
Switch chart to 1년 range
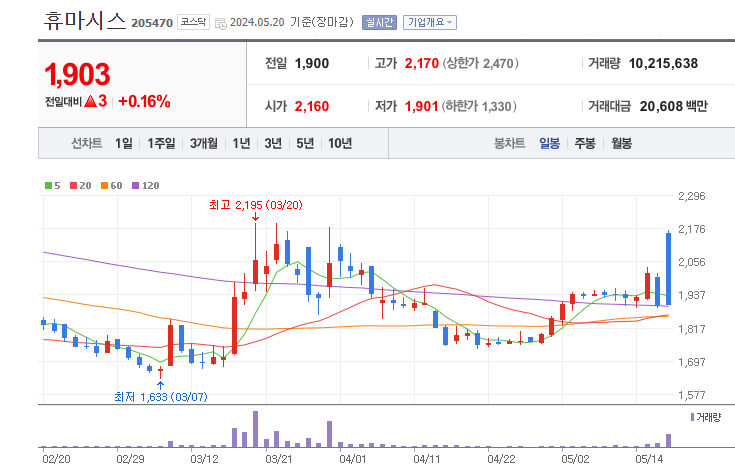pyautogui.click(x=241, y=143)
